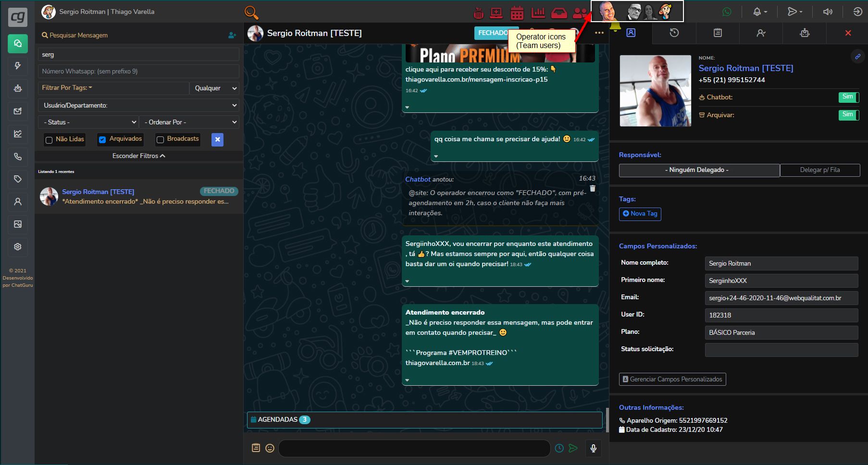The height and width of the screenshot is (465, 868).
Task: Click the Delegar p/ Fila button
Action: click(x=820, y=170)
